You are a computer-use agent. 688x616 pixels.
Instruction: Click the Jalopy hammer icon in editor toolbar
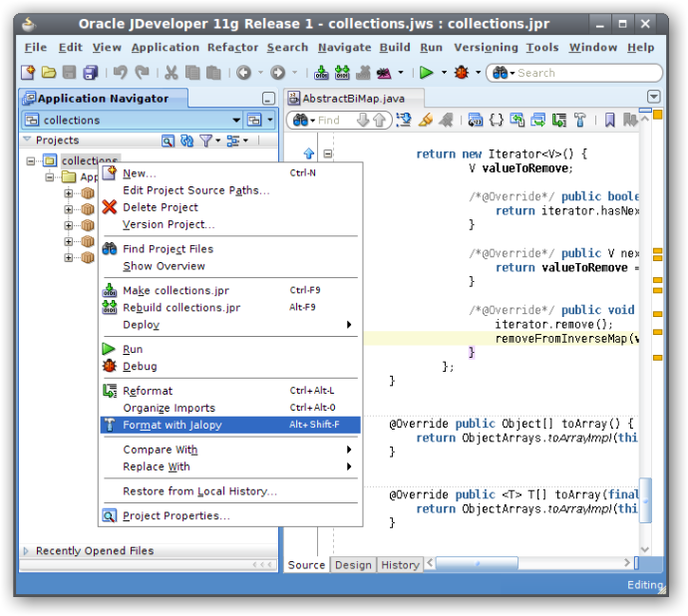click(x=580, y=120)
